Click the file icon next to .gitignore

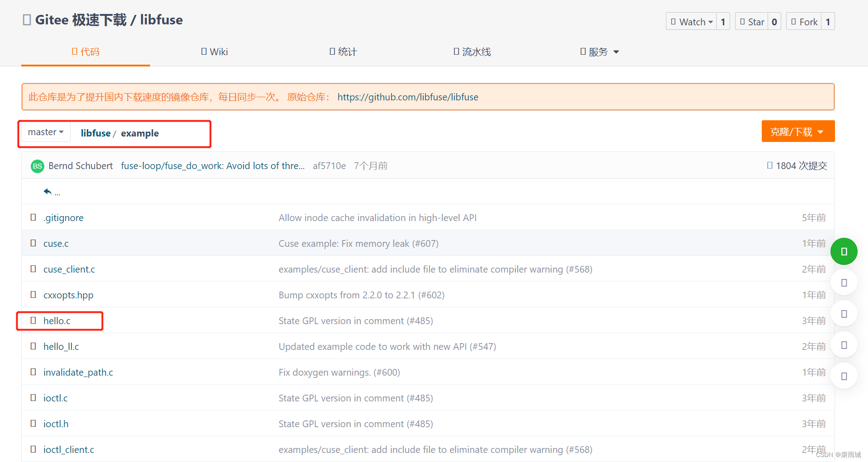[x=33, y=217]
